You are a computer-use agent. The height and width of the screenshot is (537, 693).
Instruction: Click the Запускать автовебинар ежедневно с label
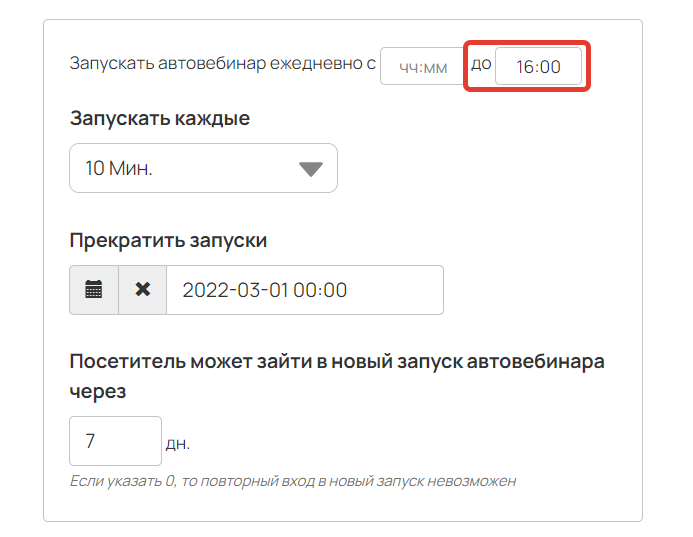click(x=223, y=63)
